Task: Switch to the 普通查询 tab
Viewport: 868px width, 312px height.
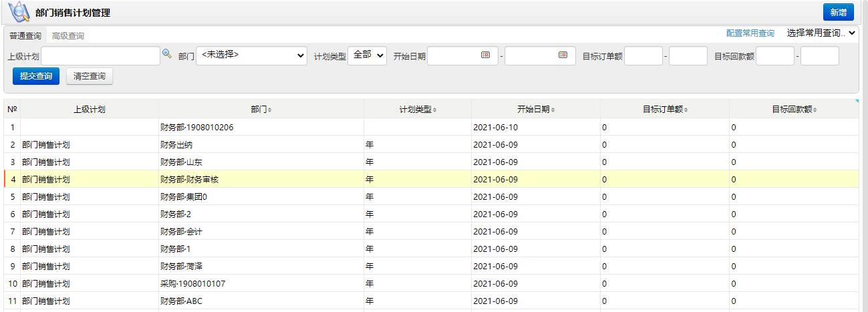Action: 25,35
